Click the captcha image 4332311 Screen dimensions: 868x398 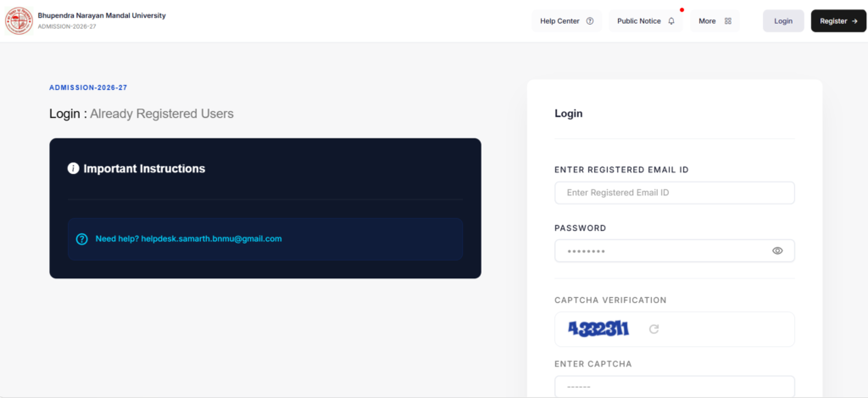(598, 329)
